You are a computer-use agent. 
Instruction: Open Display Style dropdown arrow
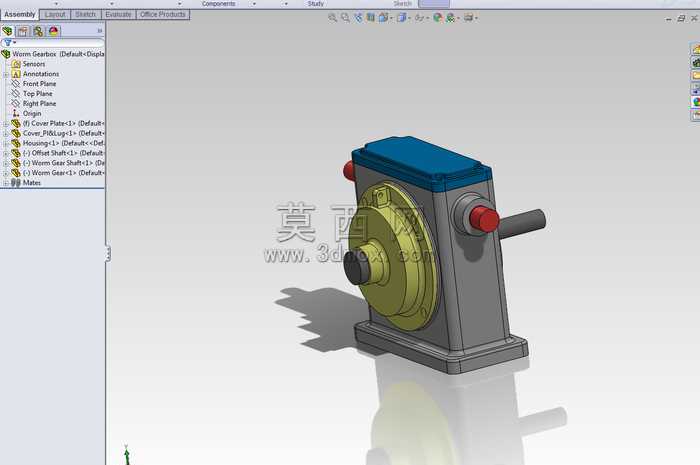[409, 18]
